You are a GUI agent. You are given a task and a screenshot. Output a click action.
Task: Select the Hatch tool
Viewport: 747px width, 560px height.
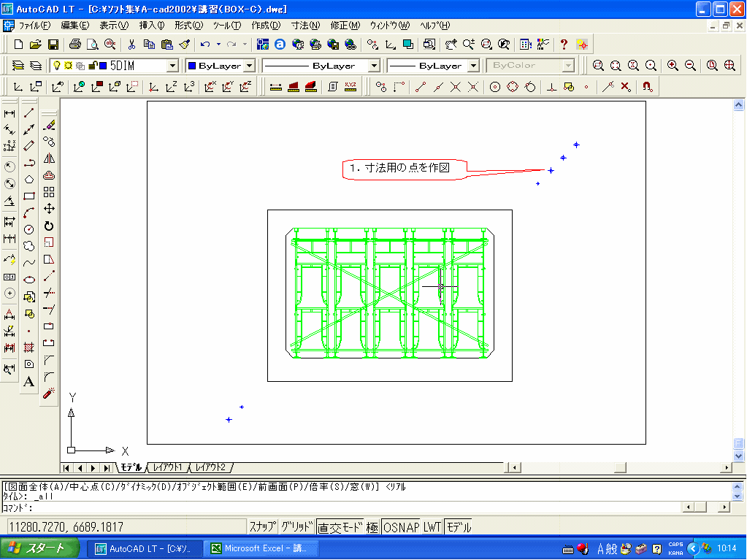pyautogui.click(x=29, y=348)
